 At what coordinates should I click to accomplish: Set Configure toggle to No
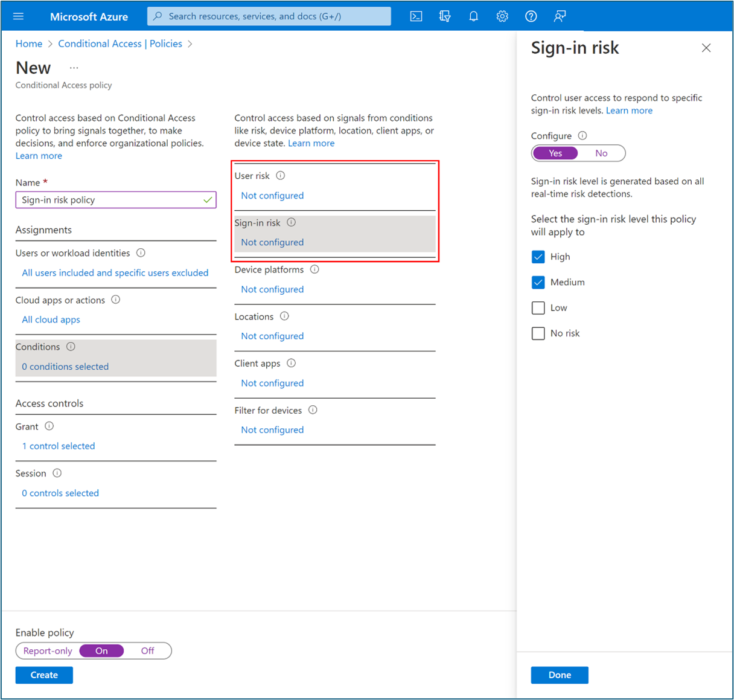[601, 153]
